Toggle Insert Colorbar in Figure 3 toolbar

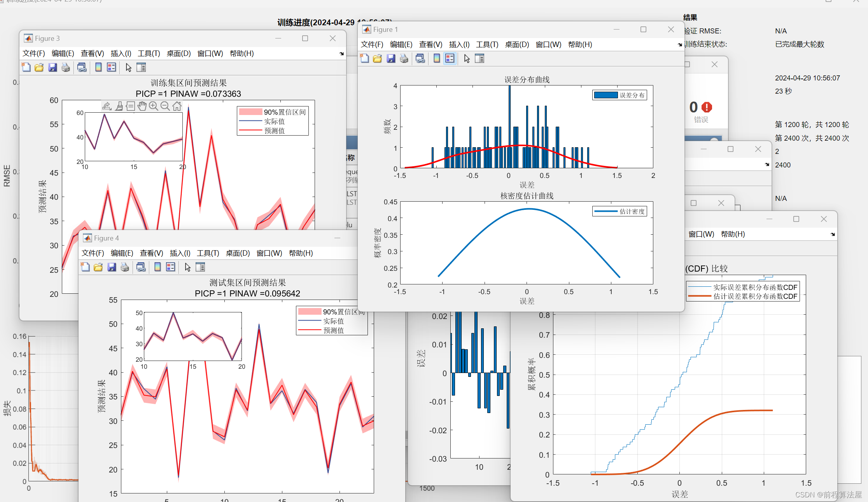[x=98, y=67]
